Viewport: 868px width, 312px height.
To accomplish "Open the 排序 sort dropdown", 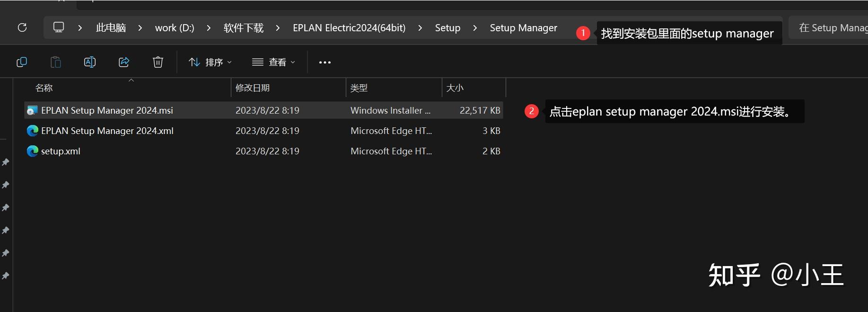I will pos(210,62).
